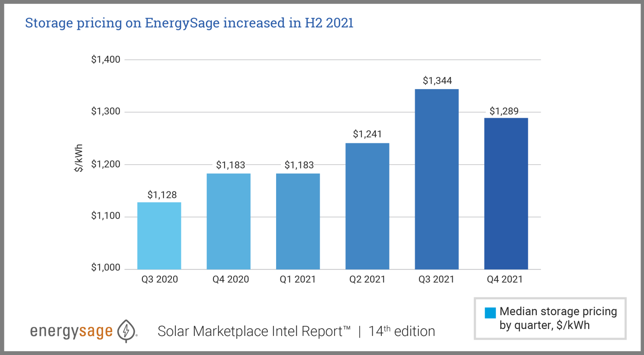
Task: Toggle the Median storage pricing legend entry
Action: point(557,317)
